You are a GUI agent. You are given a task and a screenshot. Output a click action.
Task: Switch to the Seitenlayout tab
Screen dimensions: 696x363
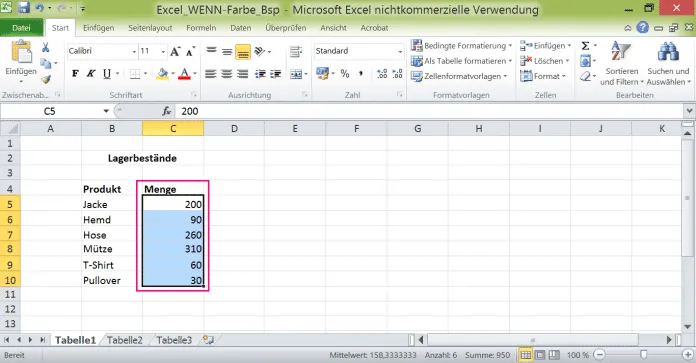click(150, 28)
